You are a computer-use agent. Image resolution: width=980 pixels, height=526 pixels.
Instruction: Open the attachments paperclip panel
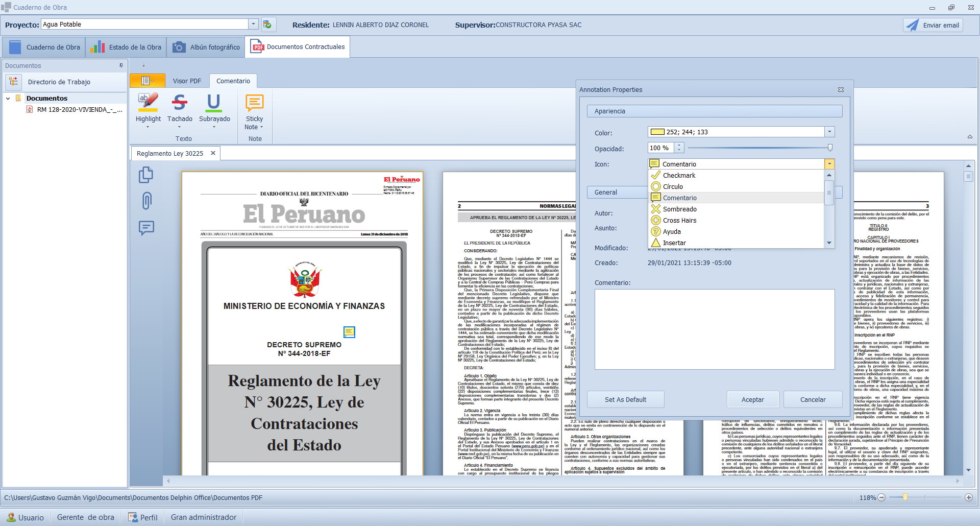pyautogui.click(x=146, y=201)
